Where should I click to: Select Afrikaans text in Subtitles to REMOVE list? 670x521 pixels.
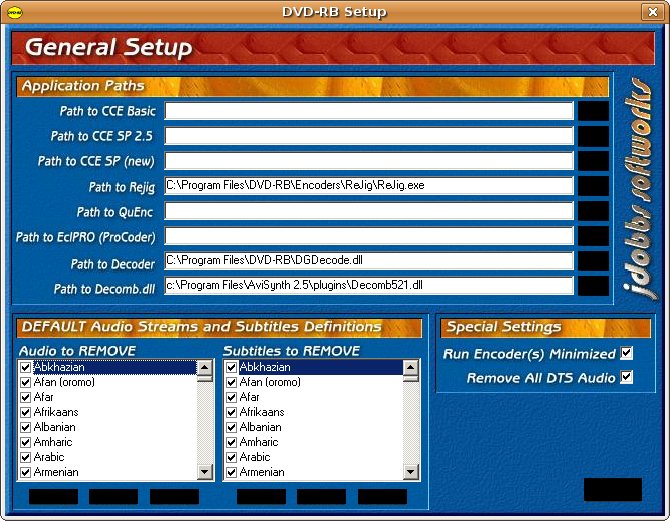pos(262,412)
